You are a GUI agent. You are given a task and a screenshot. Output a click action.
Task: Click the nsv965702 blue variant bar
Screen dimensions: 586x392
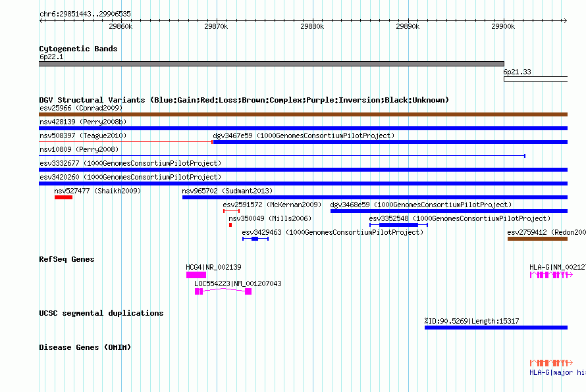tap(375, 197)
